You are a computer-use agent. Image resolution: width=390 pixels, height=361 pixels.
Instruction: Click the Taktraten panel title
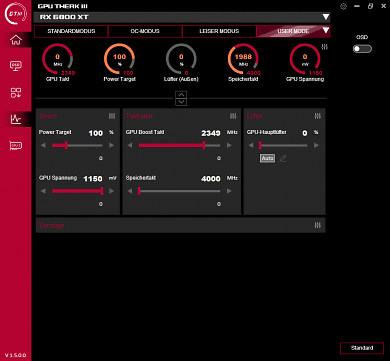(139, 116)
